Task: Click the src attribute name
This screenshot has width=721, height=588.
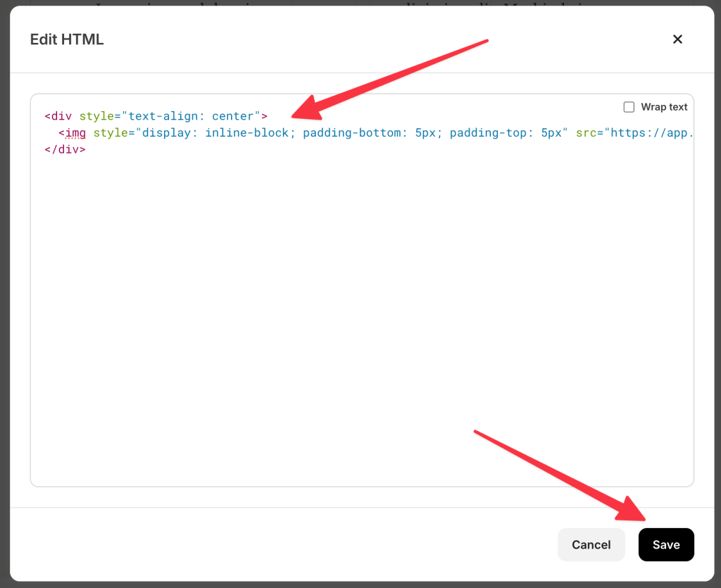Action: [586, 132]
